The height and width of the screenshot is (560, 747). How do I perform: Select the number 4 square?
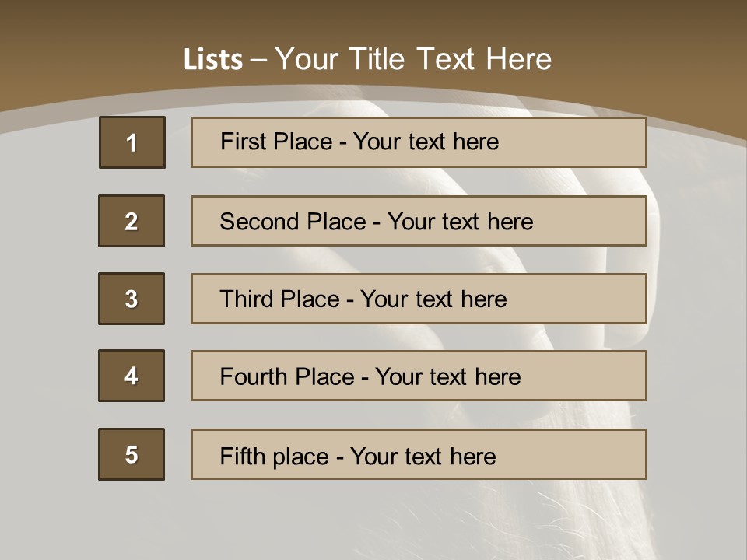[132, 376]
